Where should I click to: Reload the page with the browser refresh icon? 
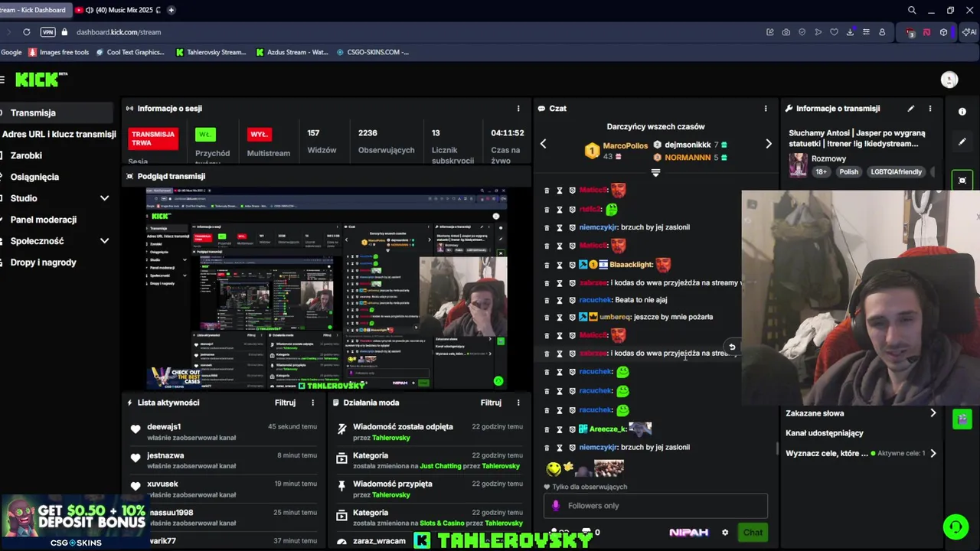tap(27, 32)
